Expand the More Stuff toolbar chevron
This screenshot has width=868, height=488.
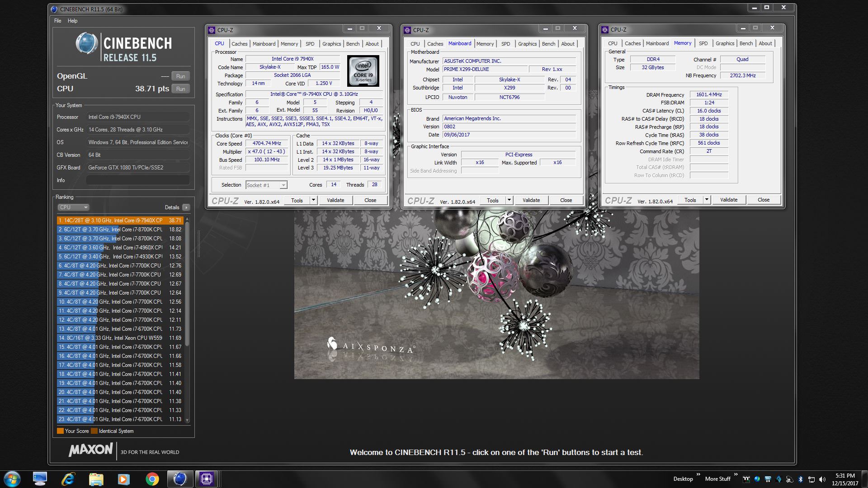[736, 474]
